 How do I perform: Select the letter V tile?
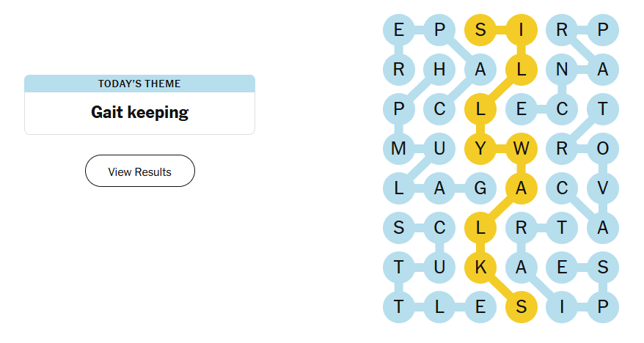tap(603, 188)
